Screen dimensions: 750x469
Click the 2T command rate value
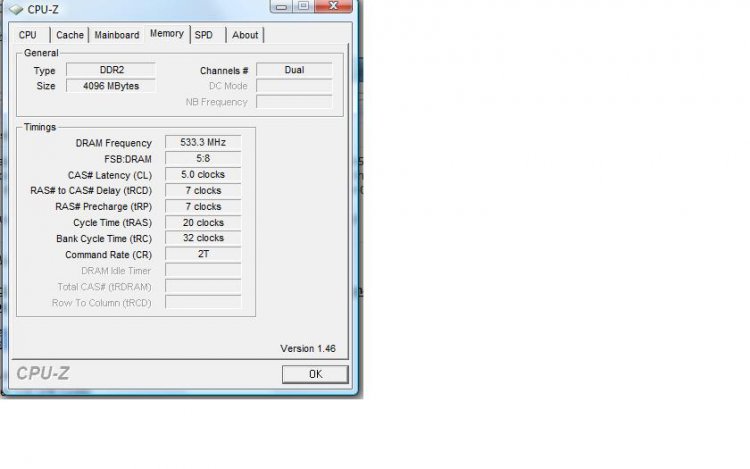(203, 254)
